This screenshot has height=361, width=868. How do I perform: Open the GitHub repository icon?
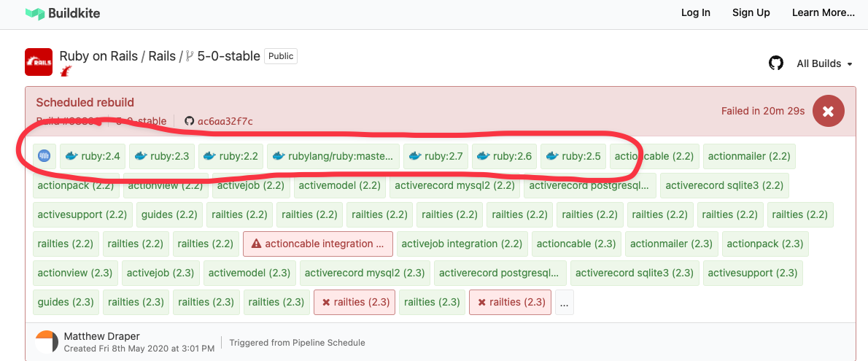(x=776, y=63)
